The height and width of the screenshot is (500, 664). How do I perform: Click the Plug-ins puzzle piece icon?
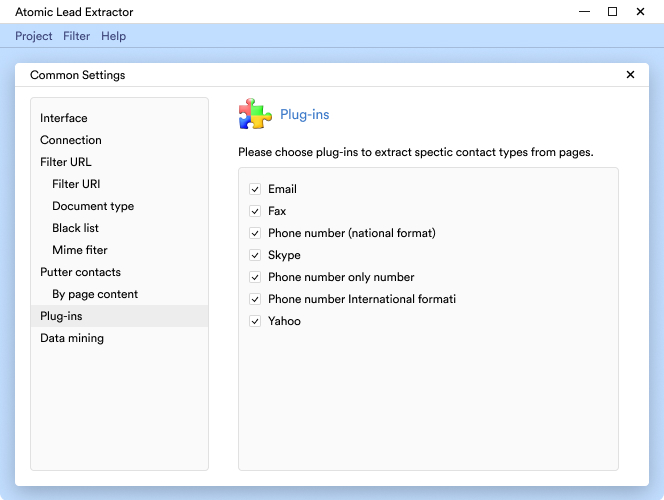pos(255,115)
